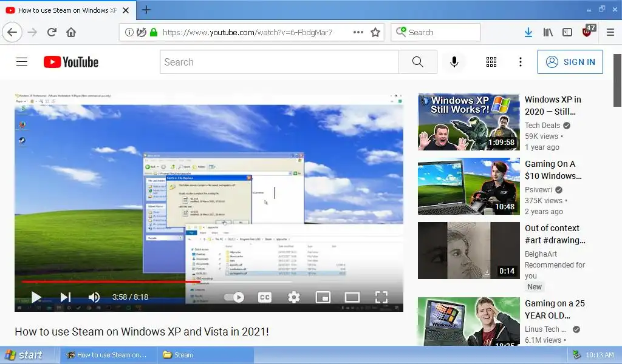
Task: Open tracking protection shield icon
Action: click(x=141, y=33)
